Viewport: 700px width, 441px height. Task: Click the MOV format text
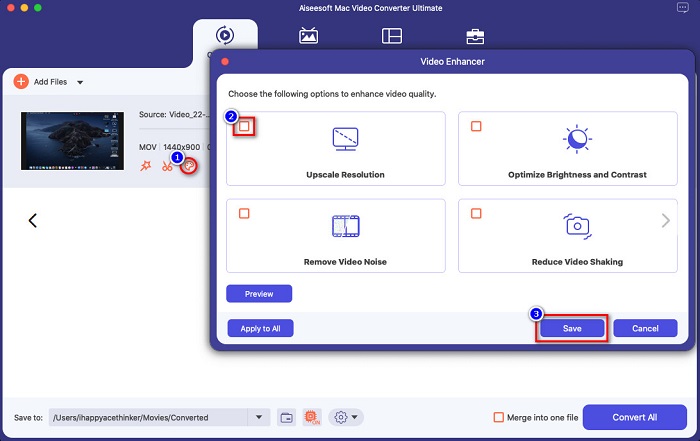click(x=148, y=147)
